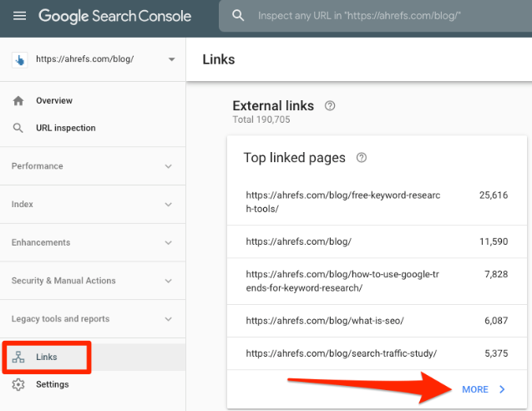
Task: Expand the Index chevron
Action: pos(169,205)
